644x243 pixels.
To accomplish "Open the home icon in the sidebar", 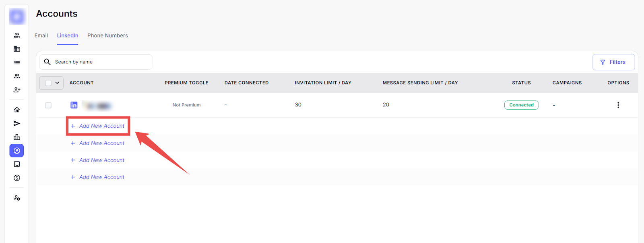I will [17, 110].
